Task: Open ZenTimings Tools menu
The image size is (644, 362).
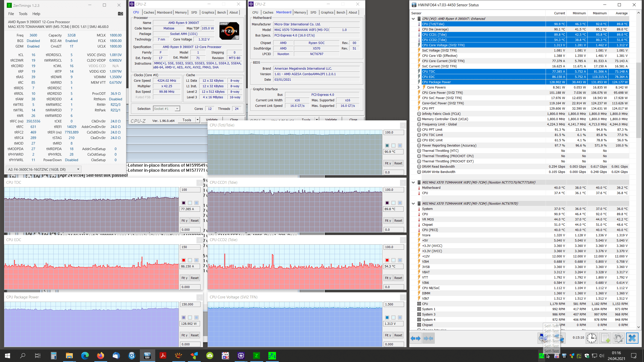Action: 23,14
